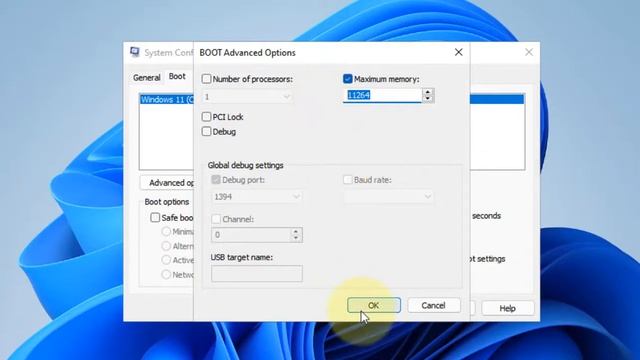Viewport: 640px width, 360px height.
Task: Switch to General tab in System Configuration
Action: click(x=147, y=77)
